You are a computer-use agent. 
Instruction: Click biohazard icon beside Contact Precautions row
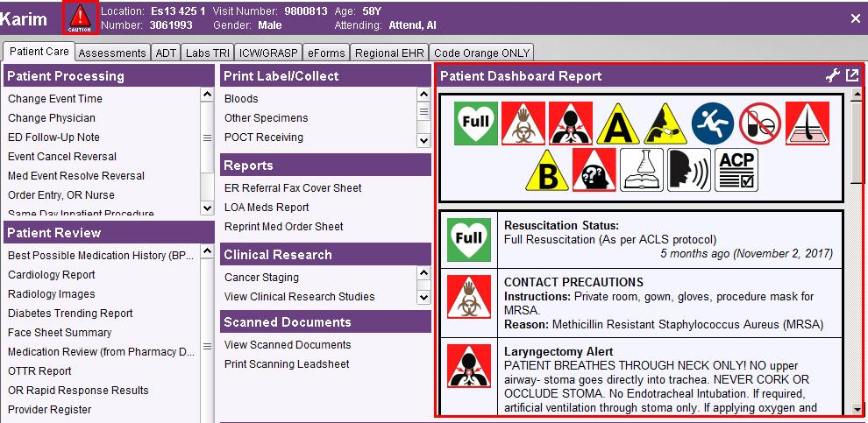point(469,297)
